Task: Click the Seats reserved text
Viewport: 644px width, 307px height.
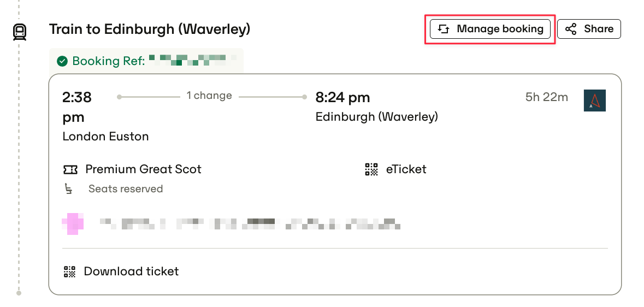Action: [126, 189]
